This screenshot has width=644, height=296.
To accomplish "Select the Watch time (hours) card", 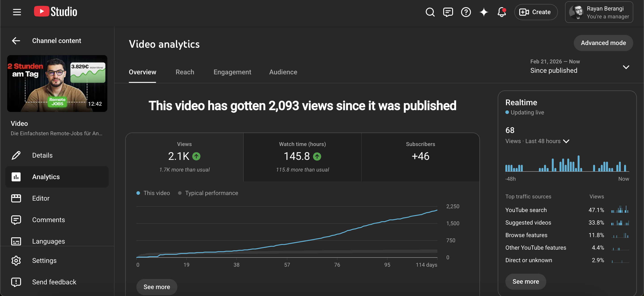I will click(302, 157).
